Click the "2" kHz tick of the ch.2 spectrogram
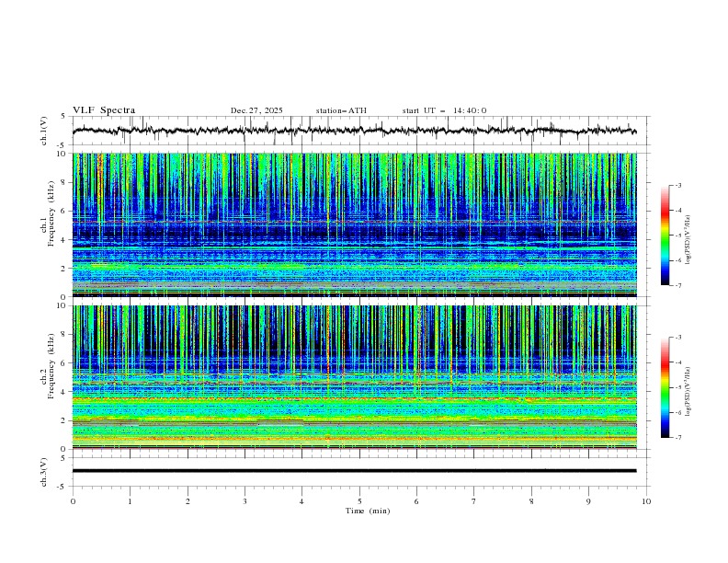 click(64, 420)
